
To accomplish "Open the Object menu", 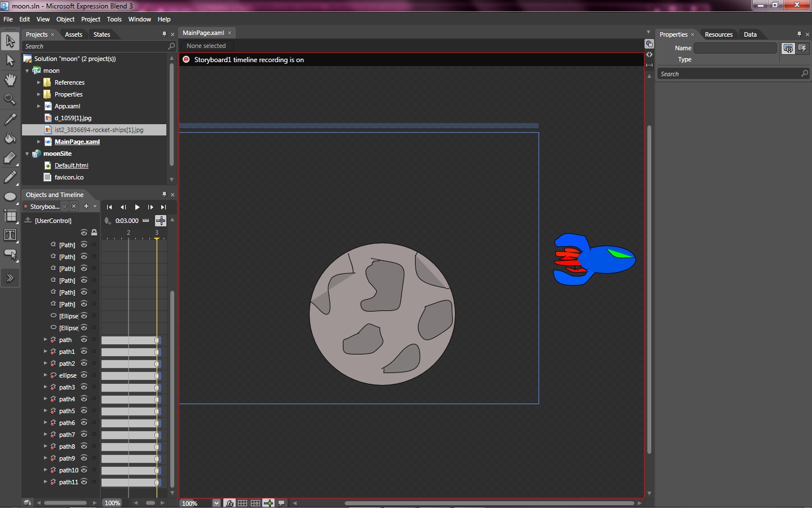I will 65,19.
